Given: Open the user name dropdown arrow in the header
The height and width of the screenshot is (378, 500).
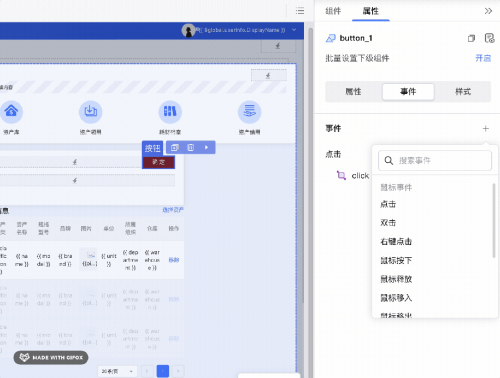Looking at the screenshot, I should [x=294, y=30].
